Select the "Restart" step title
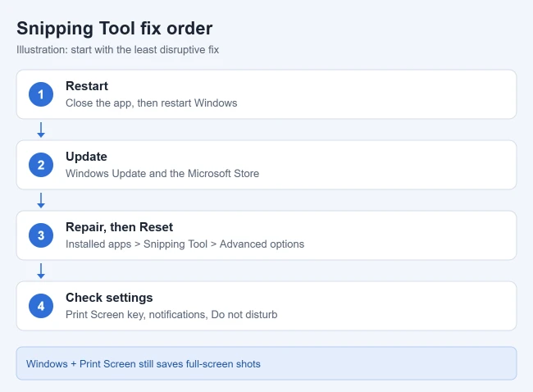 coord(87,86)
